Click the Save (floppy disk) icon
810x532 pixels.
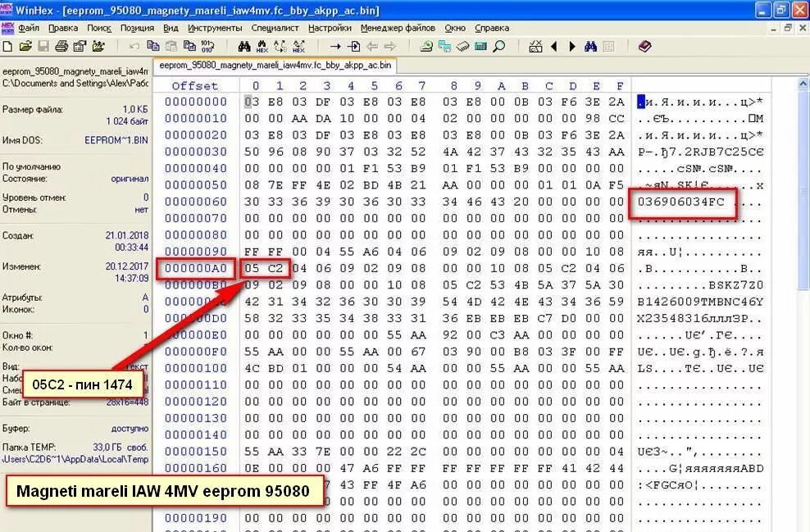click(x=43, y=47)
